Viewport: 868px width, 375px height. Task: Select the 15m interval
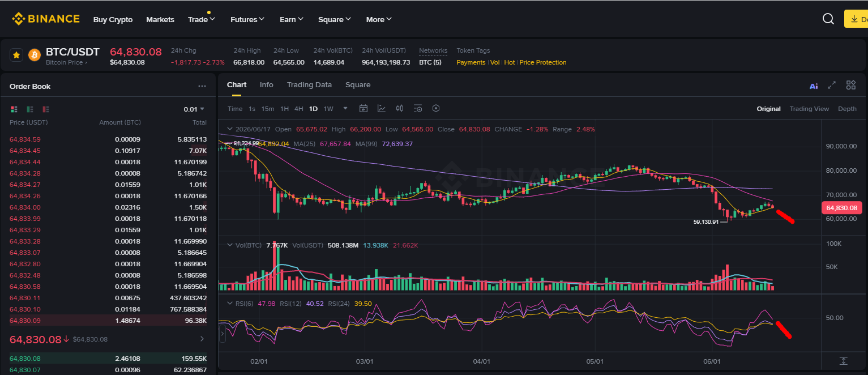[268, 109]
